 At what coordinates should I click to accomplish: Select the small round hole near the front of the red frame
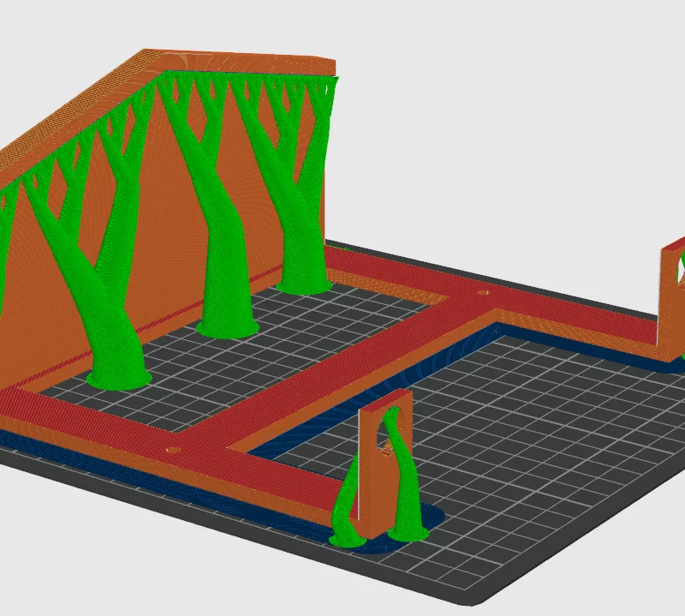(x=174, y=450)
